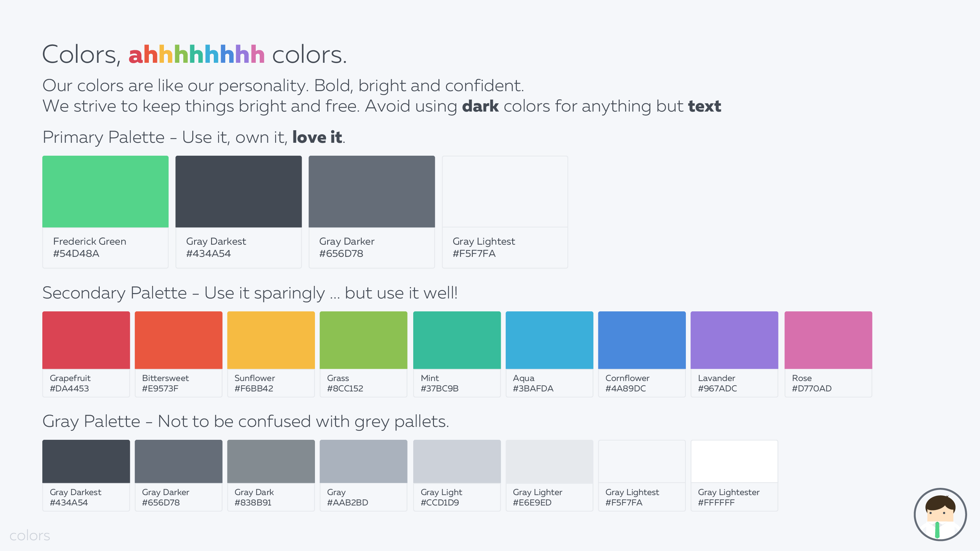Choose the primary Gray Lightest swatch
Screen dimensions: 980x551
click(x=505, y=192)
